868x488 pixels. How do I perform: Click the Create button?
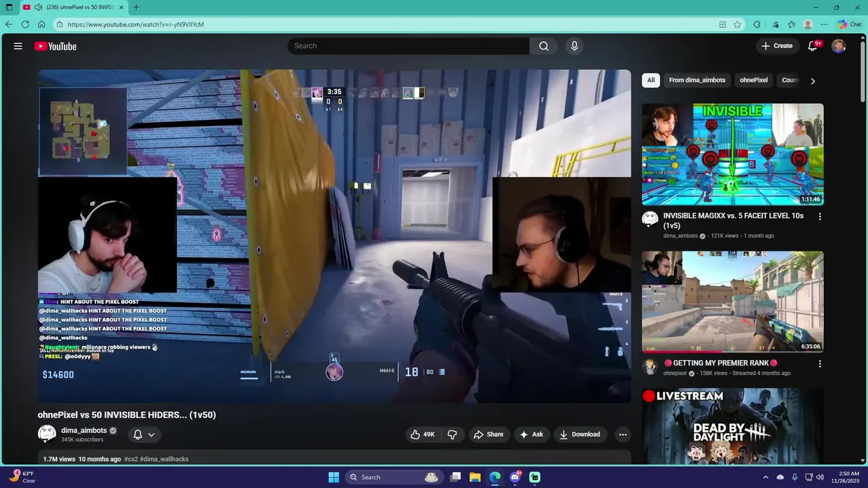(x=776, y=46)
